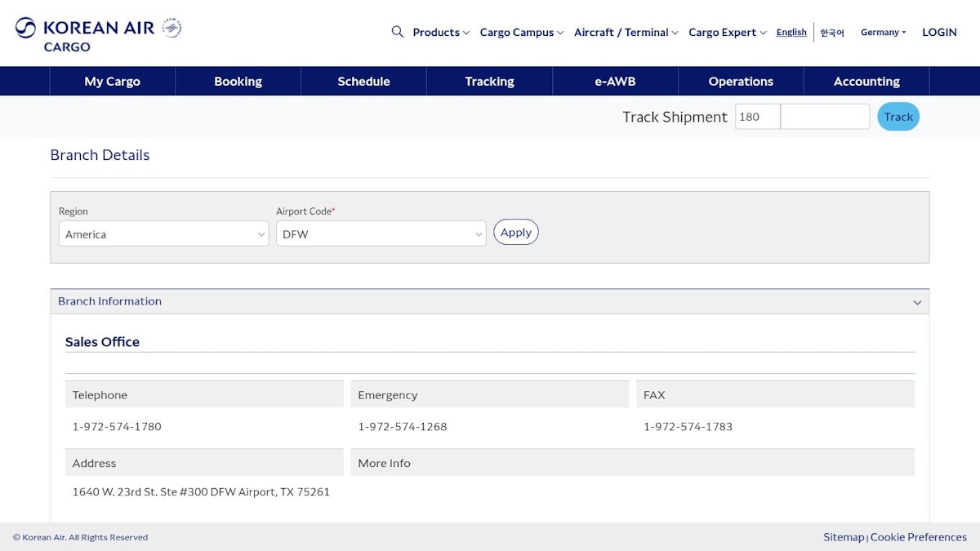Open the Aircraft / Terminal menu
The image size is (980, 551).
626,33
